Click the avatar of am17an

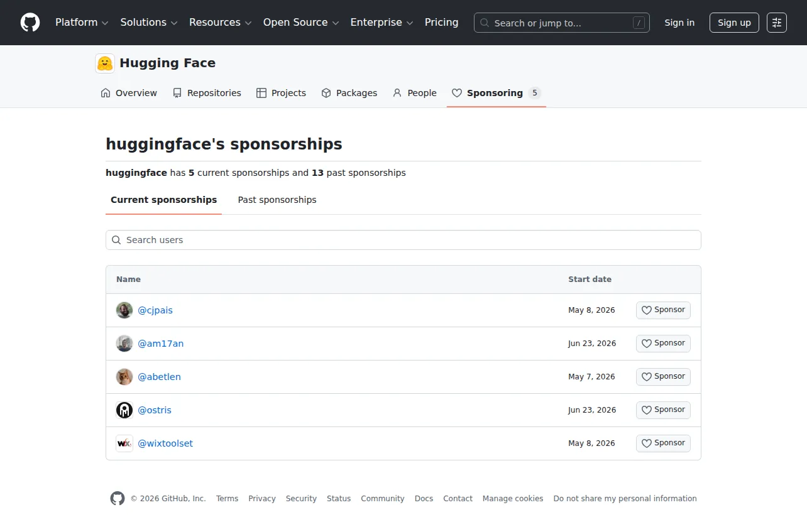pos(124,344)
